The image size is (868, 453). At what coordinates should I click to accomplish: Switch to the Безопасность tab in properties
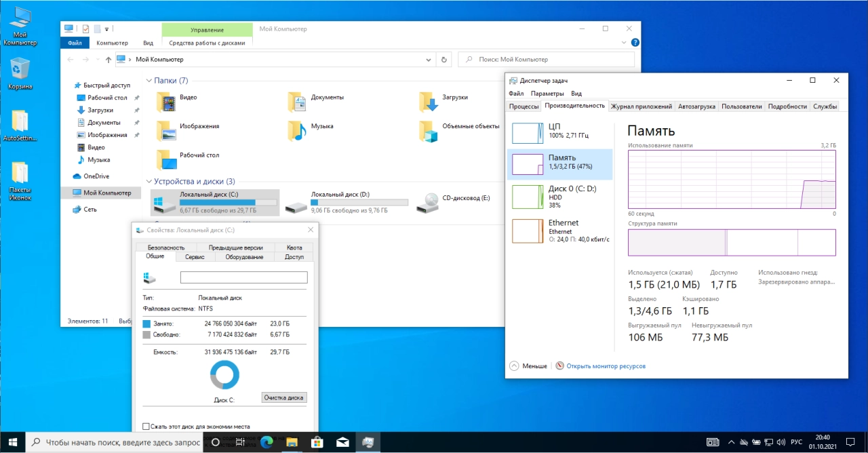pyautogui.click(x=166, y=248)
